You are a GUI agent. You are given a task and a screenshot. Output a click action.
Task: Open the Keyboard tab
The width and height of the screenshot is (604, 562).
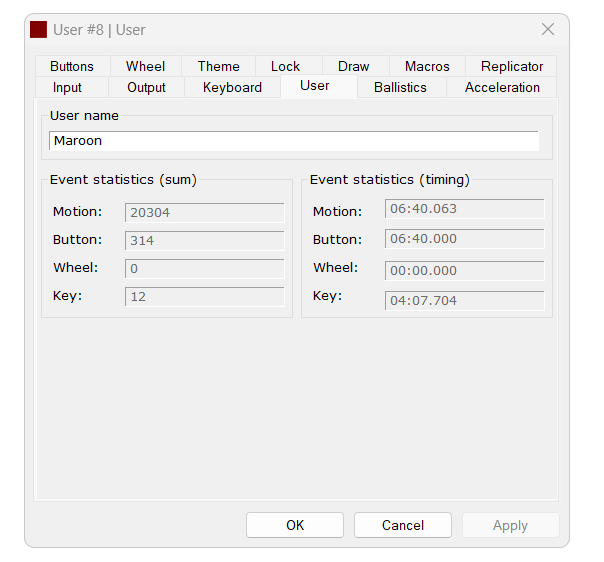232,87
